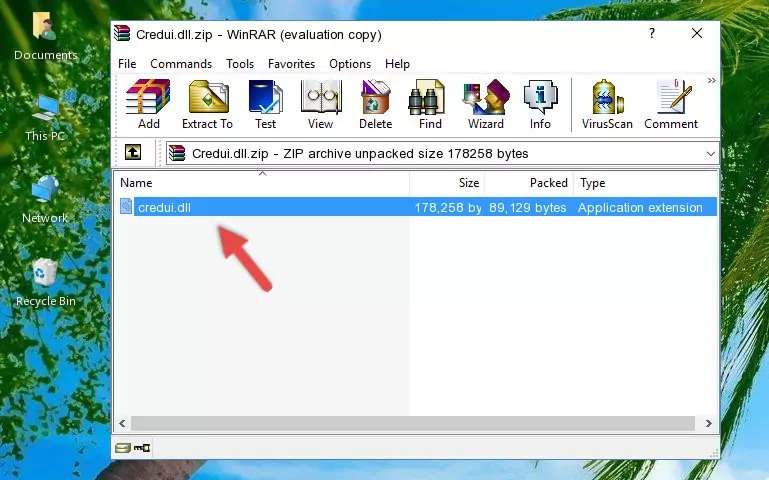Open the Comment tool

click(x=671, y=104)
